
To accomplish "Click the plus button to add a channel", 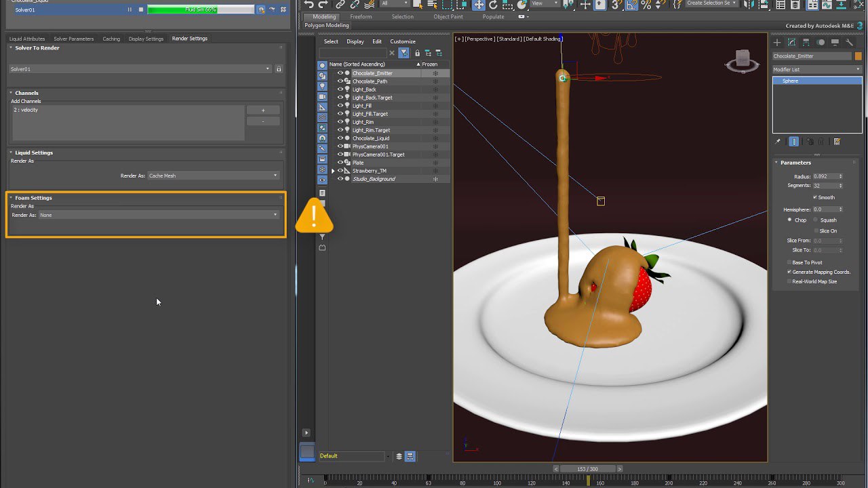I will coord(262,110).
